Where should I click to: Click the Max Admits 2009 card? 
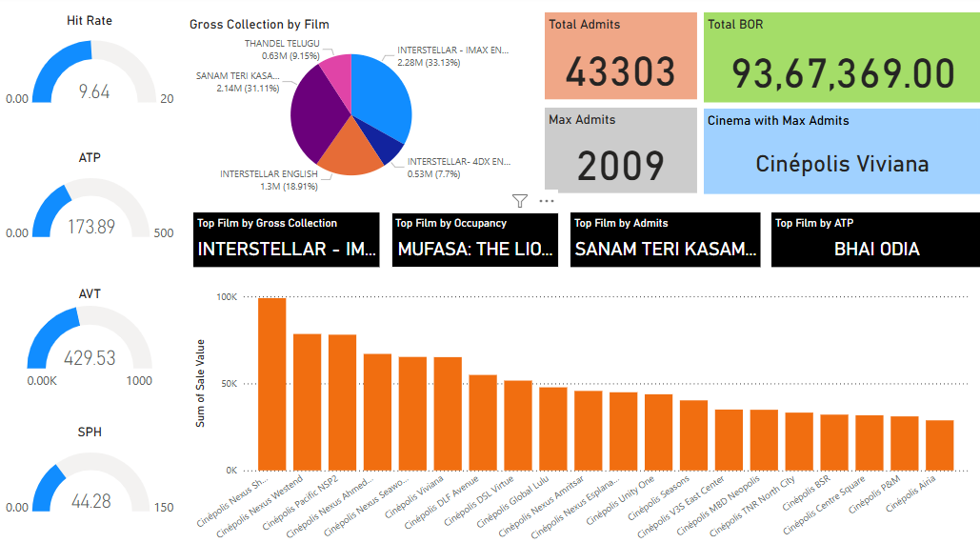[x=621, y=150]
